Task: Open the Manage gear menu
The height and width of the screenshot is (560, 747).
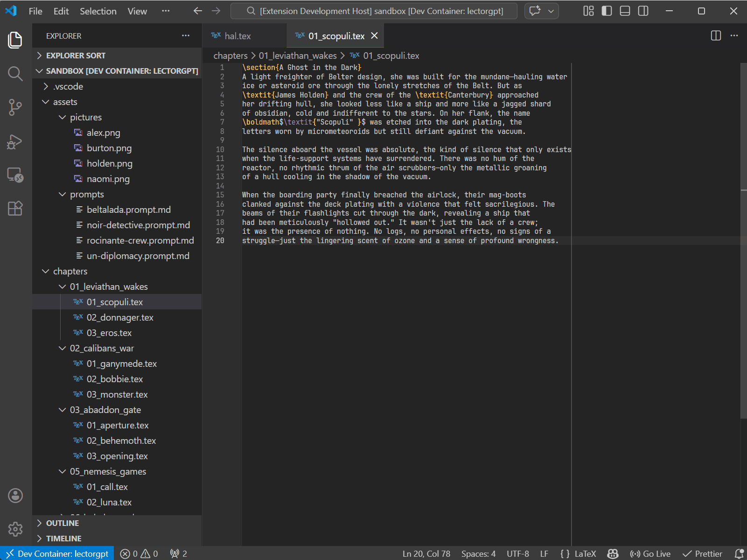Action: (x=15, y=529)
